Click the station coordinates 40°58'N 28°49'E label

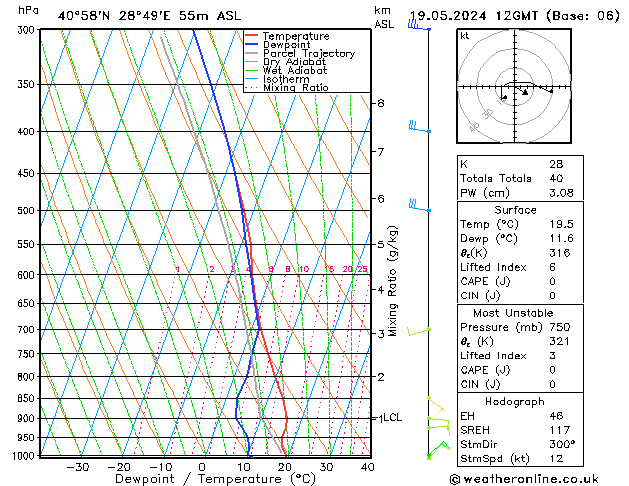coord(121,16)
